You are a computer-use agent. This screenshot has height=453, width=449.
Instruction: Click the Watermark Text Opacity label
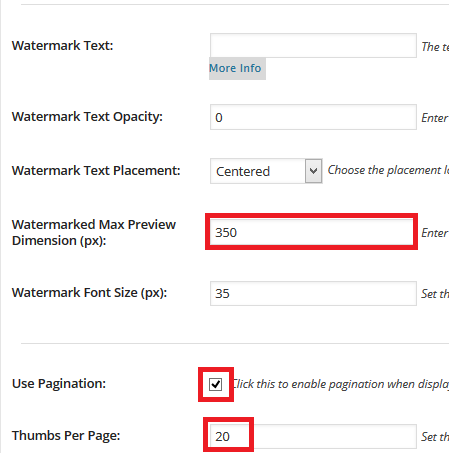coord(87,117)
